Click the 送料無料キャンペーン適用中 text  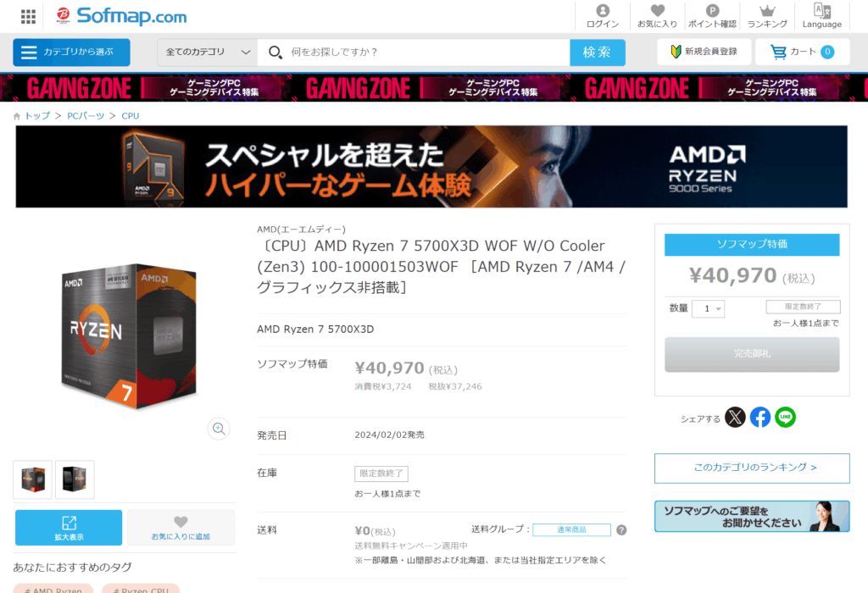[411, 546]
